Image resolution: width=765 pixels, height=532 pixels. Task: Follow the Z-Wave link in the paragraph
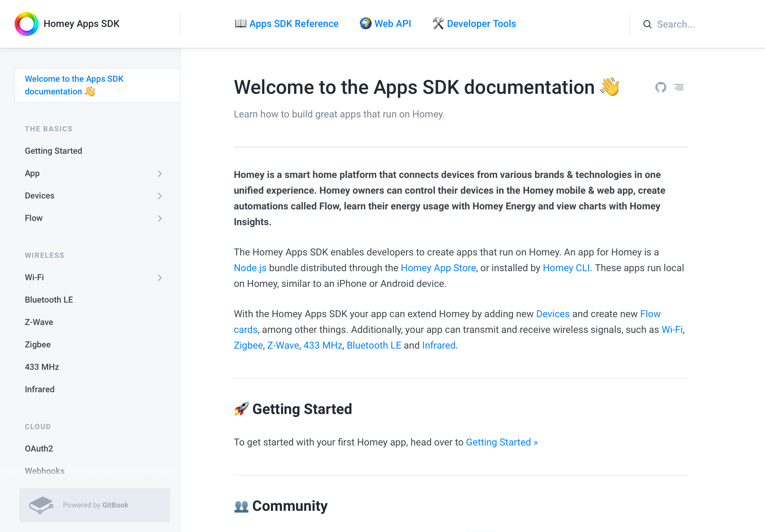(x=283, y=345)
